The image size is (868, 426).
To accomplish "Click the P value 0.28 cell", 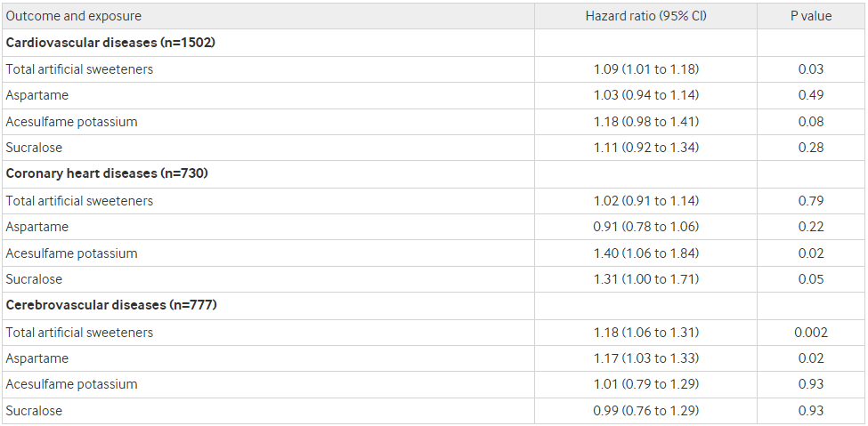I will [810, 148].
